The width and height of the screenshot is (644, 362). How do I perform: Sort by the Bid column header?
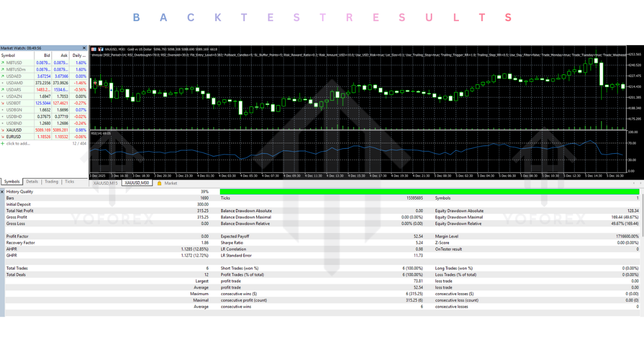47,55
